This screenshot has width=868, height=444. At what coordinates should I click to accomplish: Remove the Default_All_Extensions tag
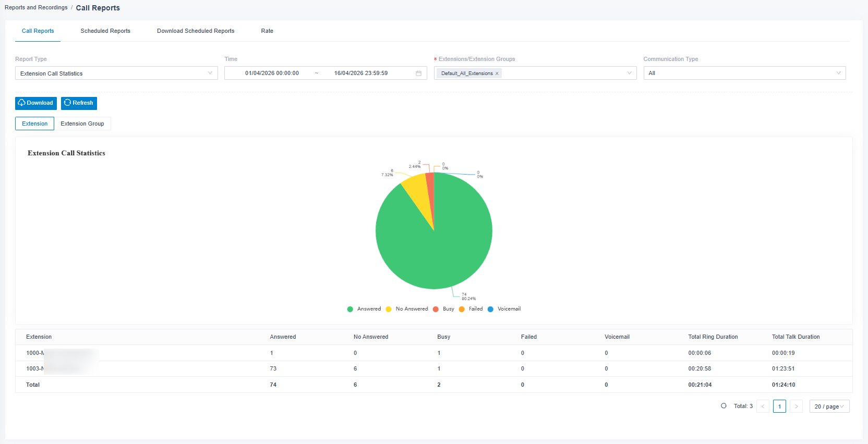point(497,73)
